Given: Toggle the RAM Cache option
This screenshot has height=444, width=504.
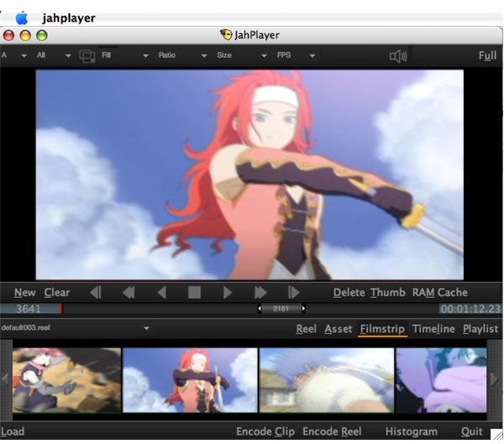Looking at the screenshot, I should click(x=440, y=293).
